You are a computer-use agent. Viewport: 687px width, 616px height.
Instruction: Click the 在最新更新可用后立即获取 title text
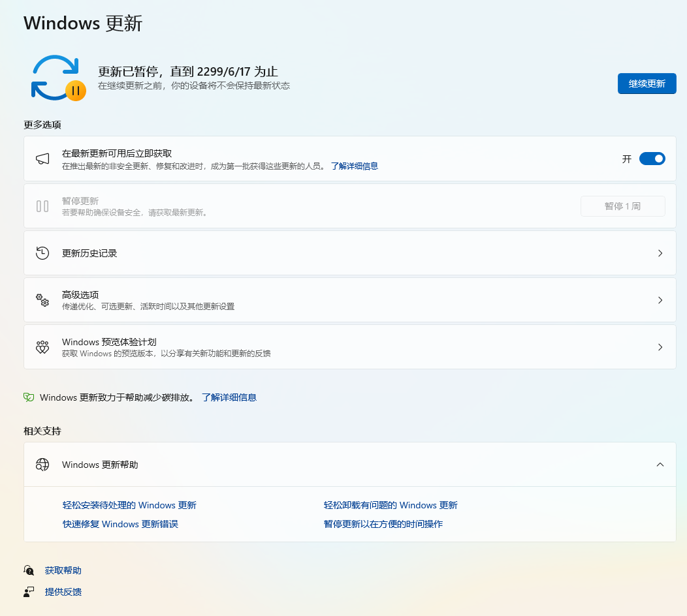117,153
